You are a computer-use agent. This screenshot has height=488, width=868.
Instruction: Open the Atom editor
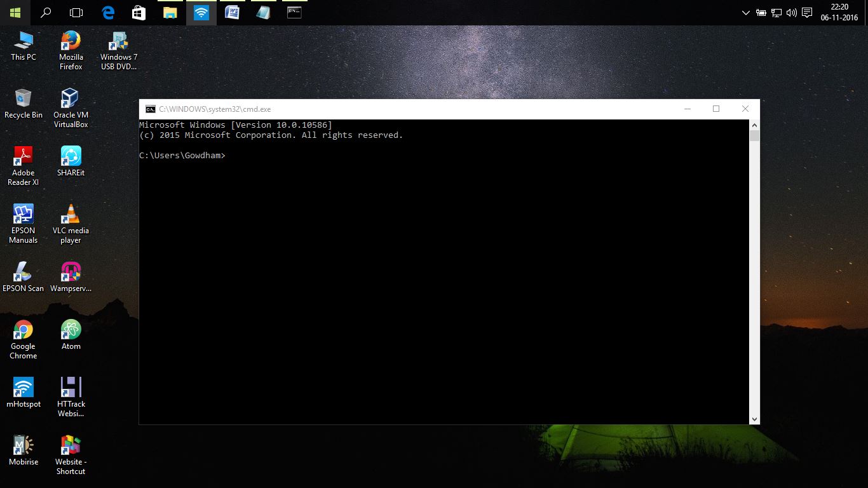[70, 329]
